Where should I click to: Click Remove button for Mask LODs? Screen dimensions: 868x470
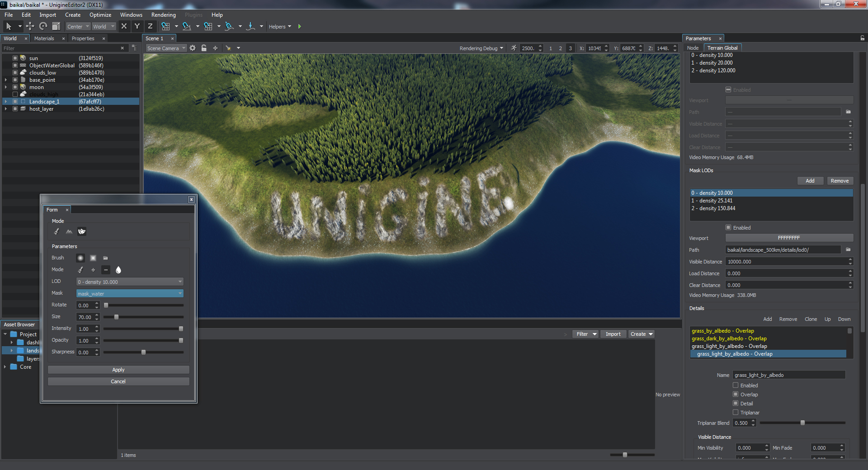point(840,181)
